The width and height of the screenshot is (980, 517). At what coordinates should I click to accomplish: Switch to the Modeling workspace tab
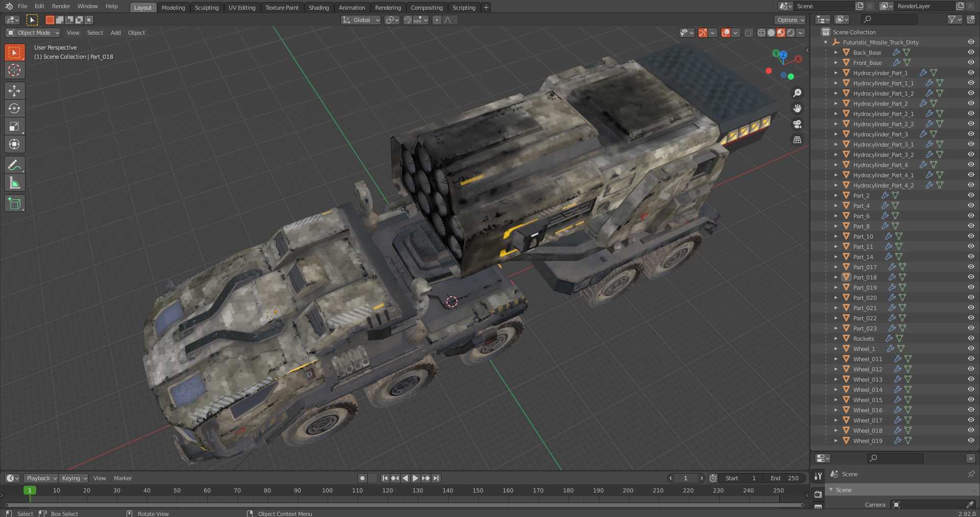tap(173, 8)
